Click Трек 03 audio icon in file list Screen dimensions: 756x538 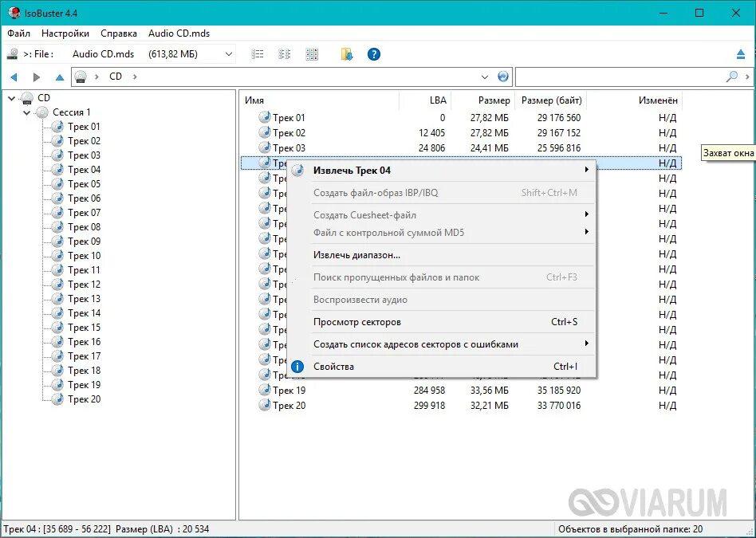[x=264, y=147]
